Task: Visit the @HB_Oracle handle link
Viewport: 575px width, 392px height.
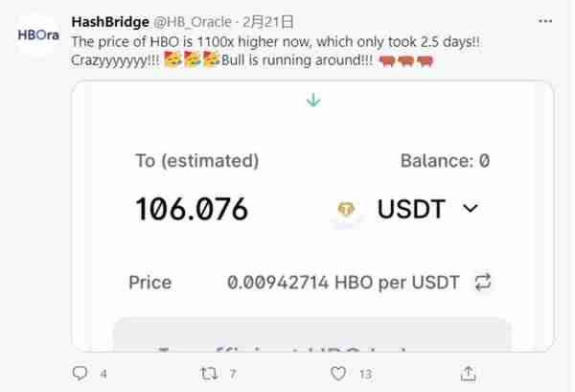Action: [x=193, y=22]
